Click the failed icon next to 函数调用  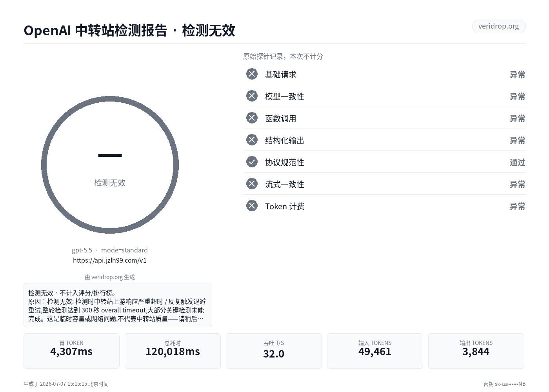[x=252, y=118]
